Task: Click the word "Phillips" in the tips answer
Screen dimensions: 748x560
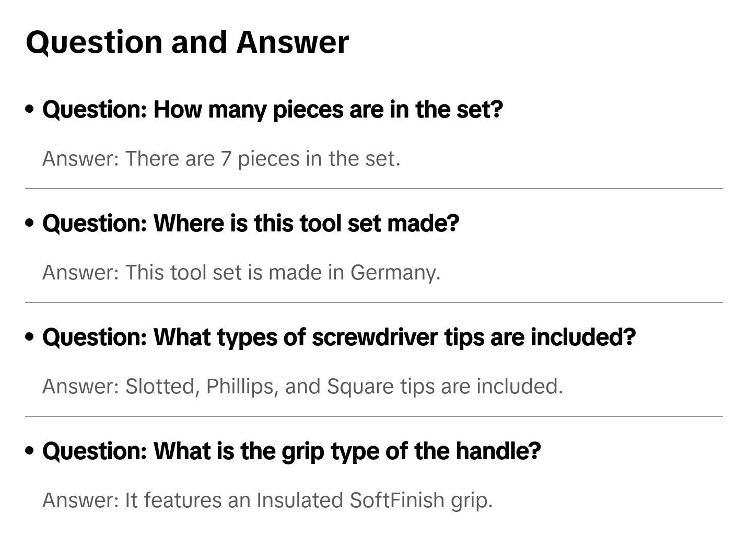Action: (x=242, y=387)
